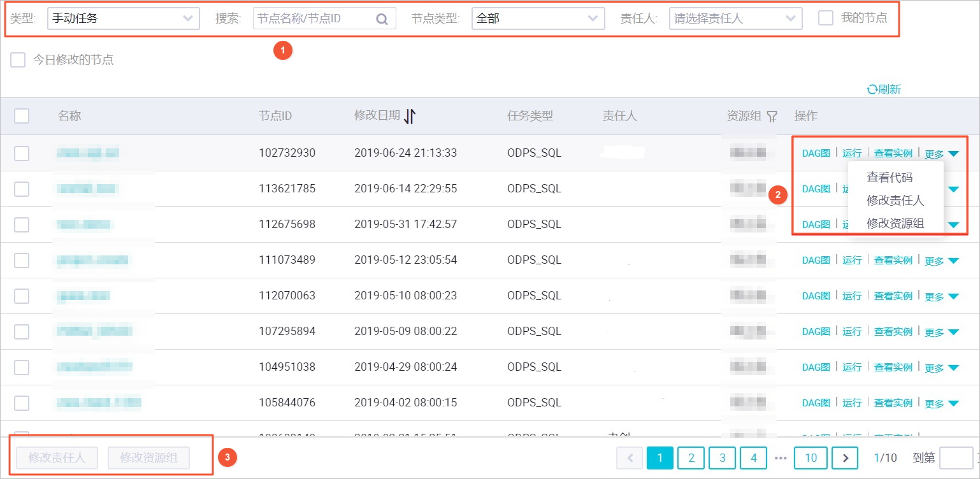The image size is (980, 479).
Task: Tick the checkbox for node 111073489
Action: click(x=22, y=260)
